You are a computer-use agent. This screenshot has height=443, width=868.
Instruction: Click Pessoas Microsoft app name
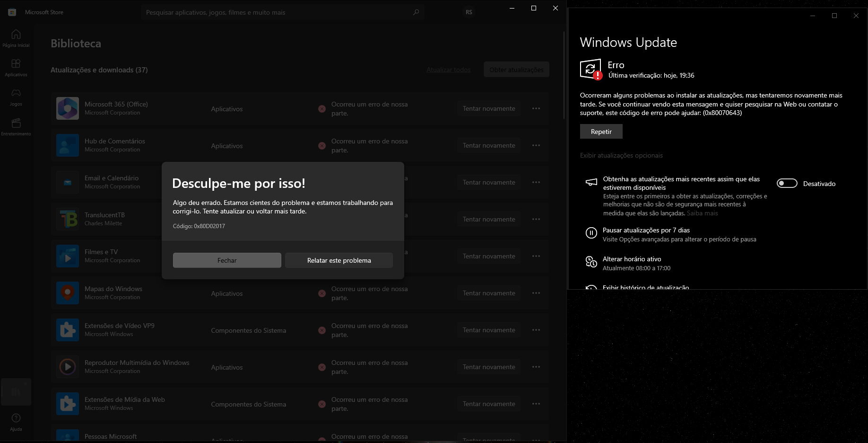[111, 436]
